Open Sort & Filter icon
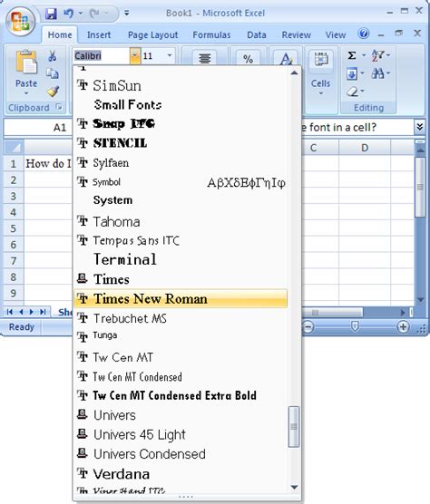Screen dimensions: 430x504 (377, 55)
